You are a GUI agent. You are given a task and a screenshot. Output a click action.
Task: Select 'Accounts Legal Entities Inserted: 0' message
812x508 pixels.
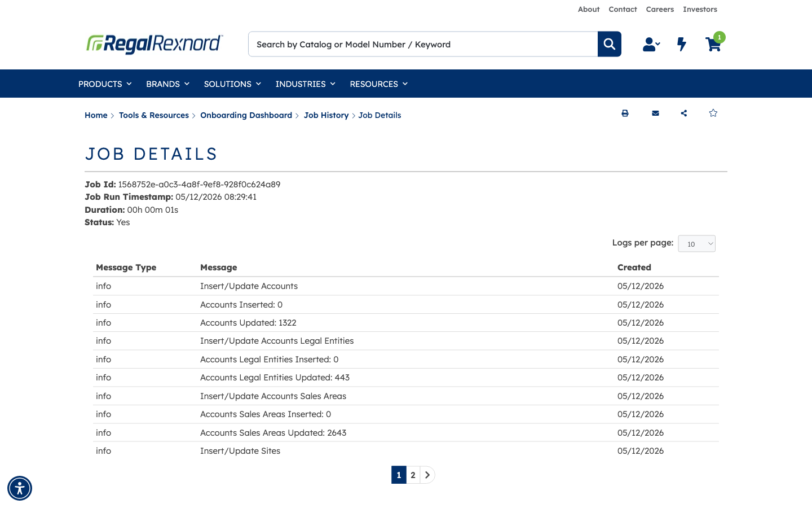[x=270, y=360]
